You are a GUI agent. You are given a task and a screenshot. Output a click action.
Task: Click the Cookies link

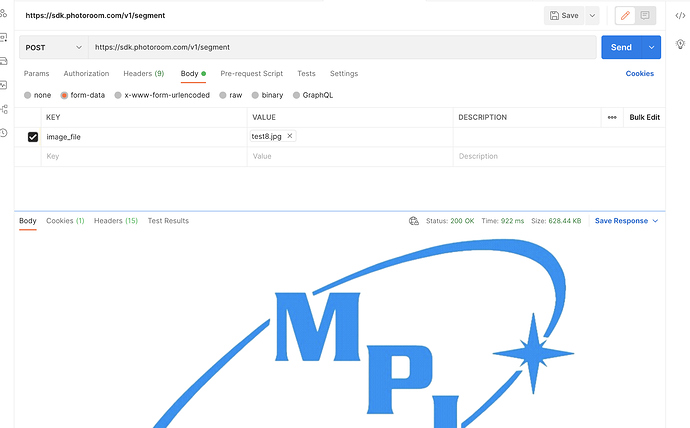[x=640, y=73]
